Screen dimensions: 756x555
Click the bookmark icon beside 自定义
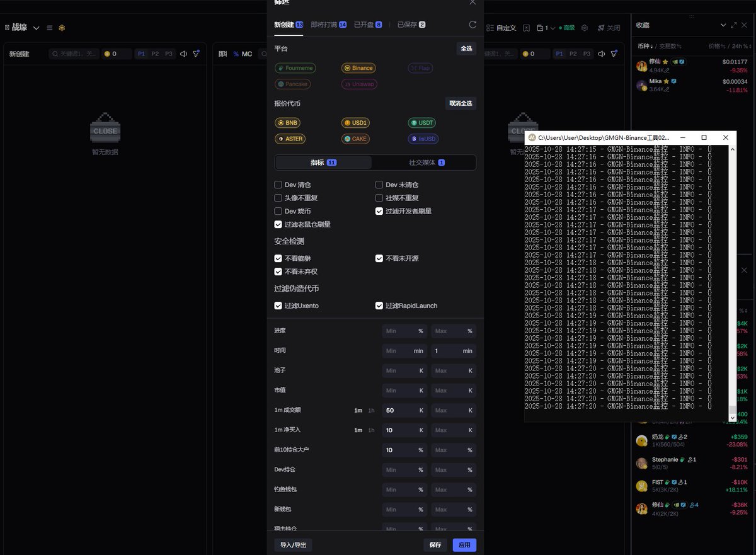coord(527,28)
